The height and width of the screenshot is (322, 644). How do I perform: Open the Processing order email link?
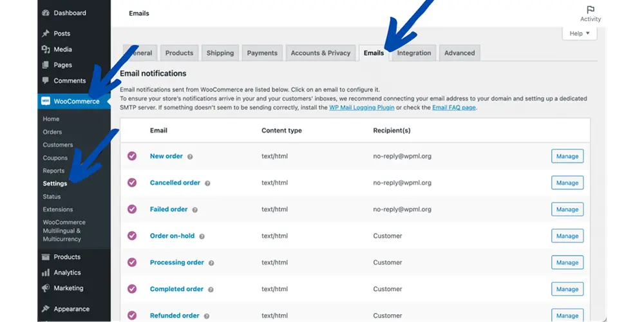click(177, 263)
